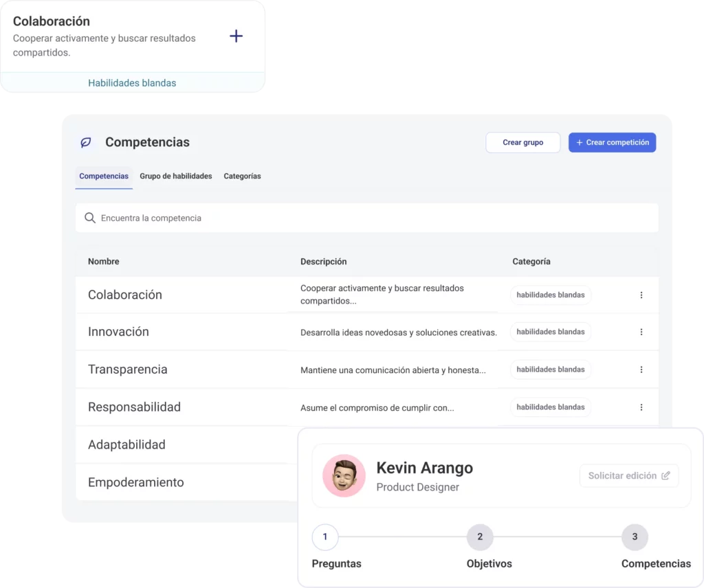The width and height of the screenshot is (704, 588).
Task: Switch to Grupo de habilidades tab
Action: 176,176
